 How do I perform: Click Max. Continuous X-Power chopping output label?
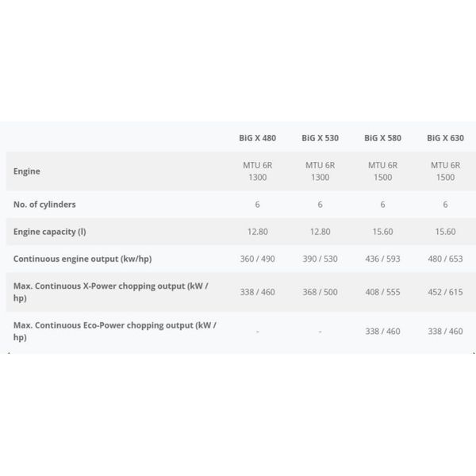coord(111,292)
